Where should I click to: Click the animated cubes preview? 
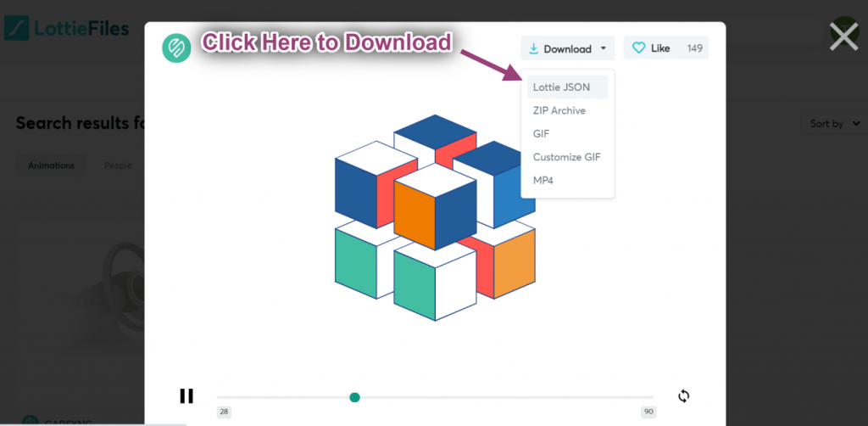435,217
